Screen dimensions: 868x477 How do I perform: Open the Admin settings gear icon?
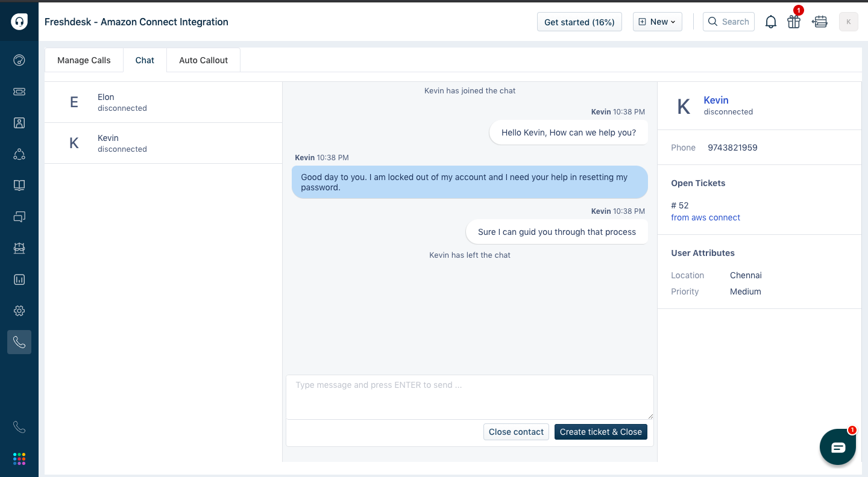tap(19, 311)
